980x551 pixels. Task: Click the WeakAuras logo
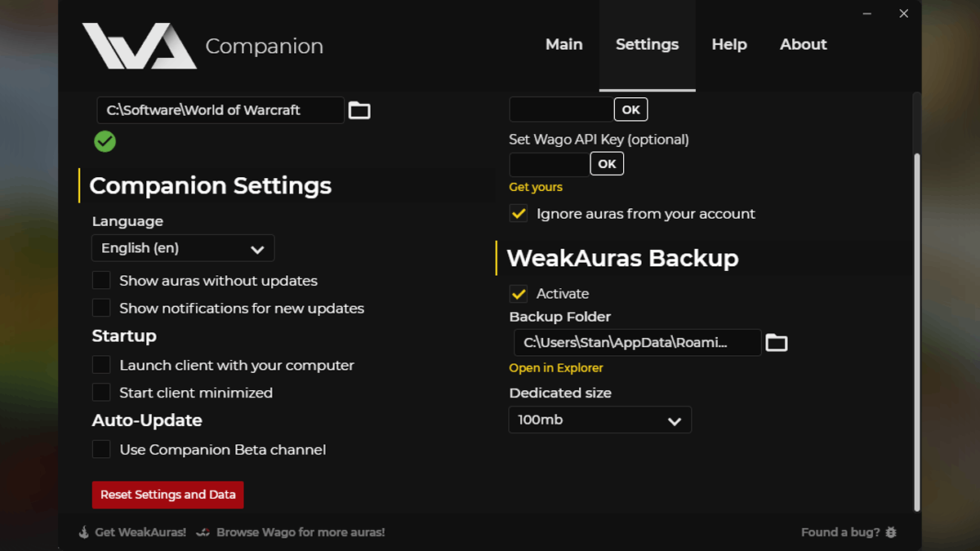tap(139, 46)
